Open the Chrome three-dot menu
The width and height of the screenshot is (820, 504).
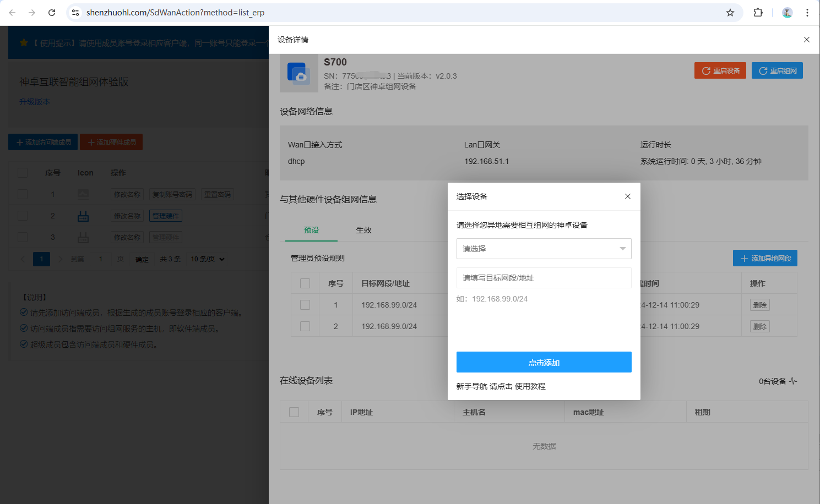point(807,13)
